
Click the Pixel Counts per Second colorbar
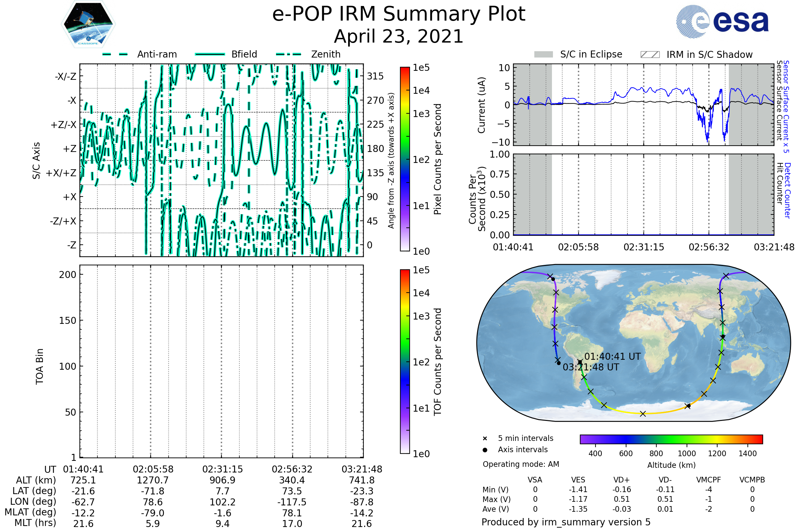[405, 159]
